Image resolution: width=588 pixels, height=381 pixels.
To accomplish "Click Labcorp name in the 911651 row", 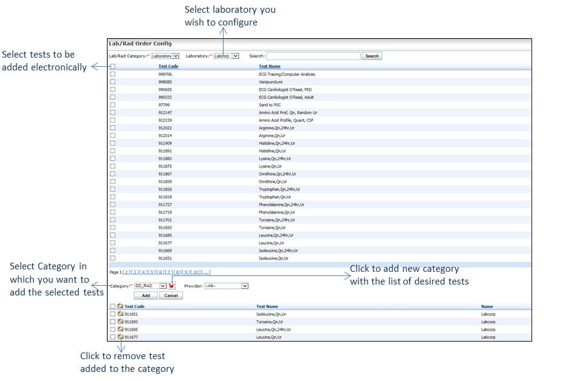I will (488, 314).
